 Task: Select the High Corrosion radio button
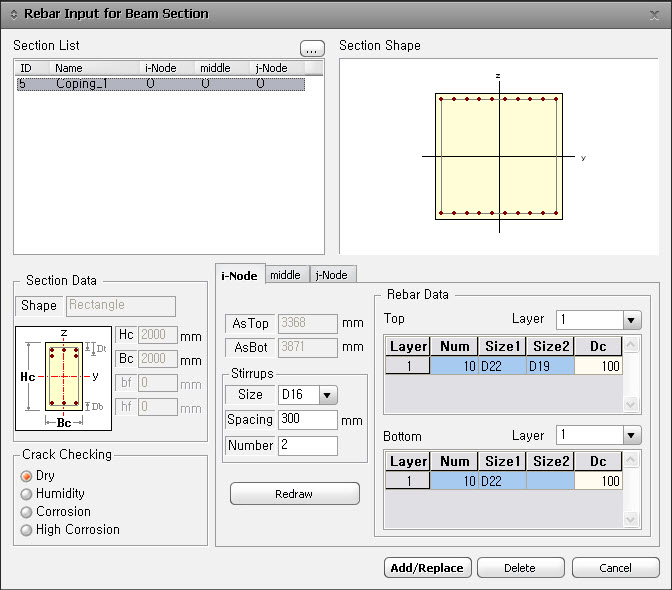click(27, 530)
